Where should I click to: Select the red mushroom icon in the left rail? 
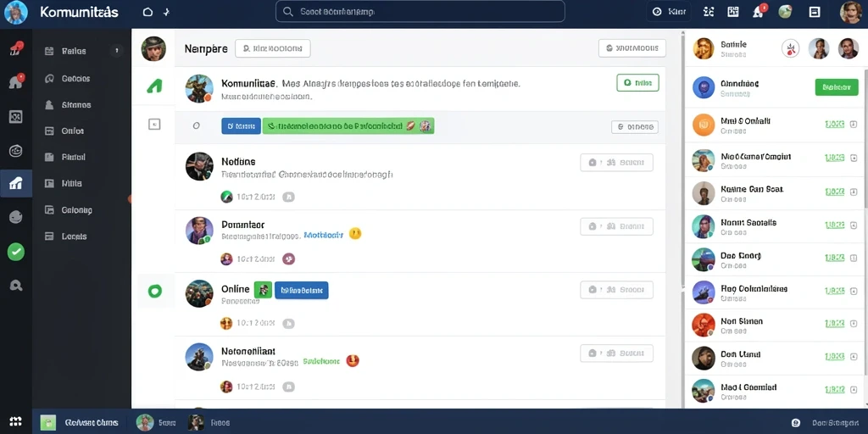pyautogui.click(x=16, y=48)
